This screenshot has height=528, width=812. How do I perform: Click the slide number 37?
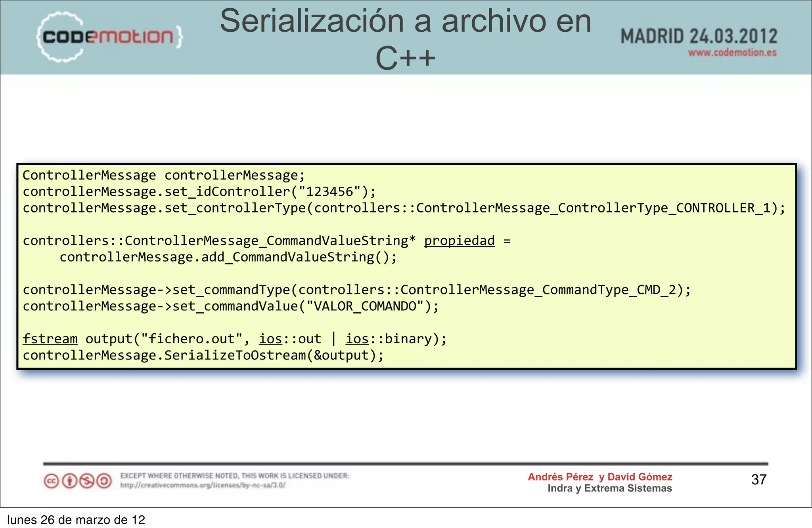click(759, 480)
